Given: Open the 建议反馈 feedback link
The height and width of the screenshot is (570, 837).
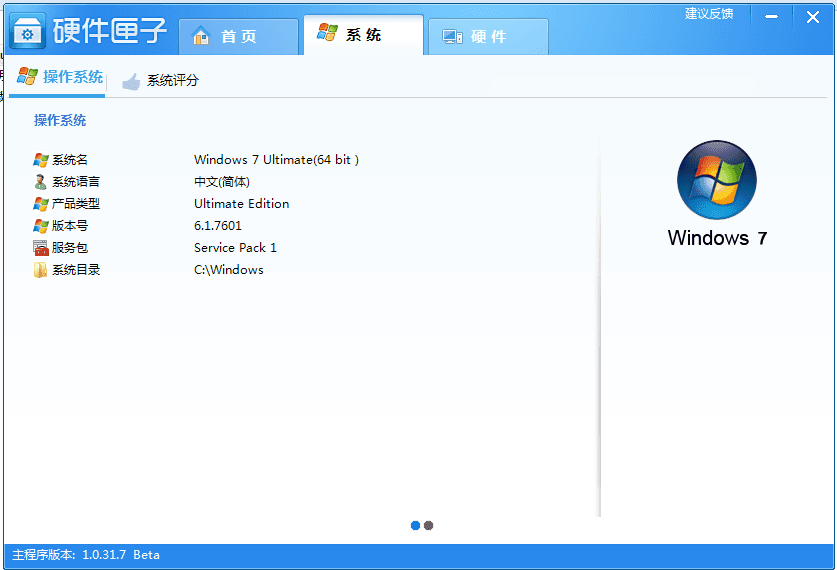Looking at the screenshot, I should pos(708,14).
